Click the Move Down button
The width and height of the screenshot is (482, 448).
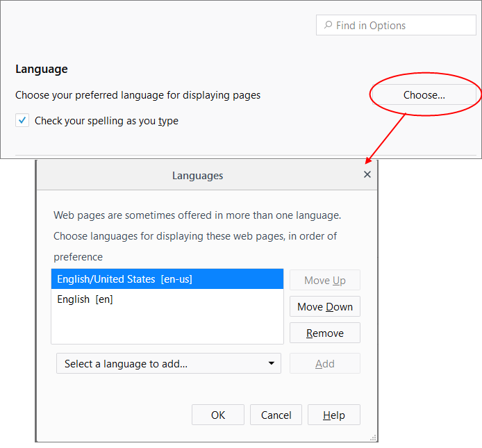(325, 306)
